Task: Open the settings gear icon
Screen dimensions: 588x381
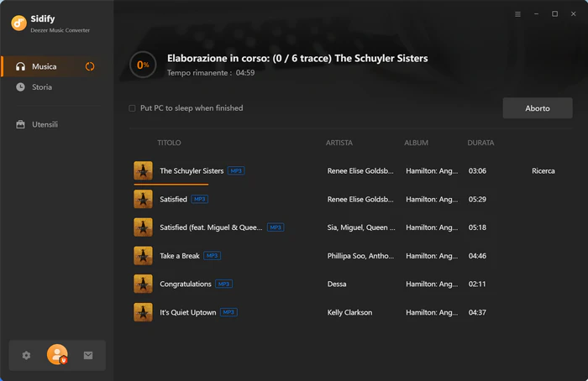Action: [26, 355]
